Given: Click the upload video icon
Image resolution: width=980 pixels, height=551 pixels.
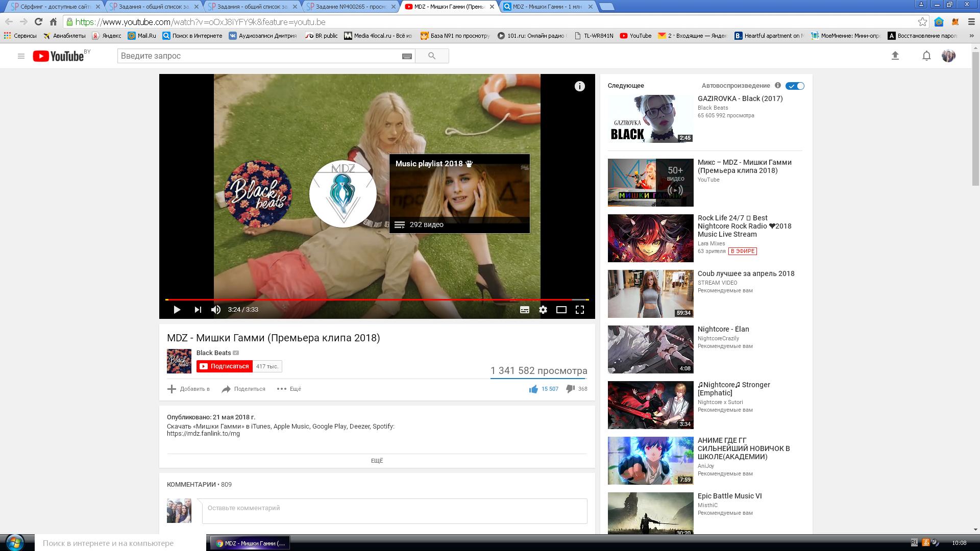Looking at the screenshot, I should tap(895, 56).
